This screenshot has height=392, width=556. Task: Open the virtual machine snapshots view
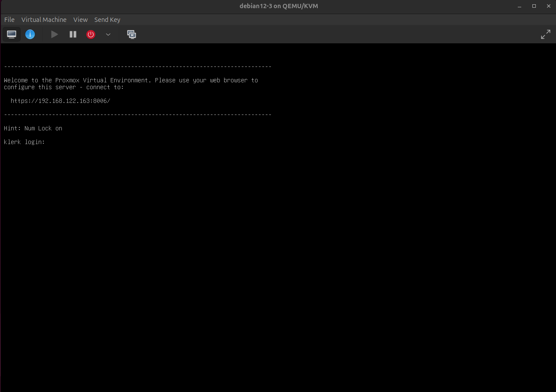pos(131,34)
